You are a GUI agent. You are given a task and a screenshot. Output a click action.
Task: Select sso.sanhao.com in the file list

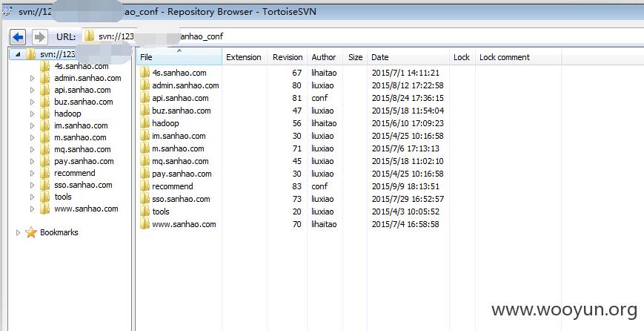[x=181, y=199]
